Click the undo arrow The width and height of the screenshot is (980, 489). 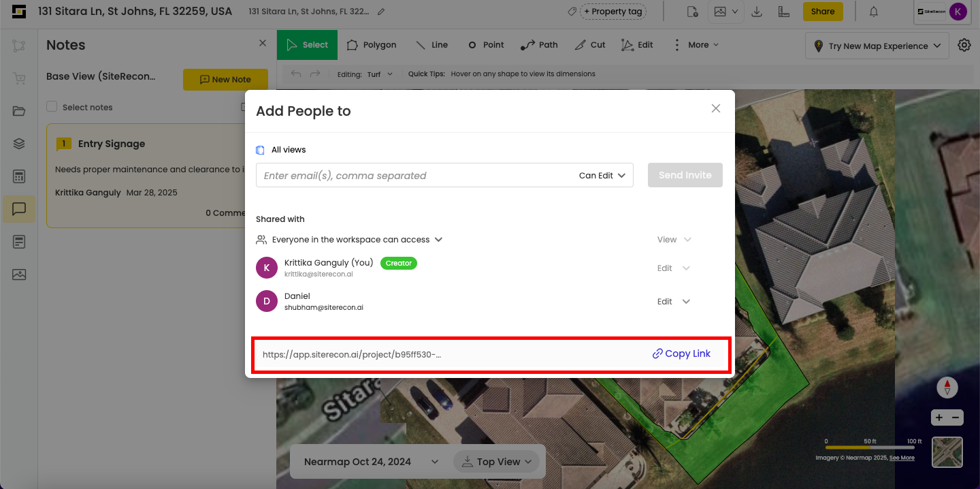click(296, 74)
